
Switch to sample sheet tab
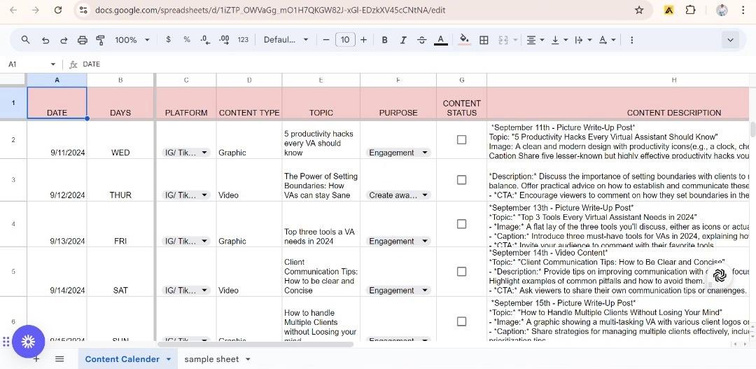click(211, 359)
